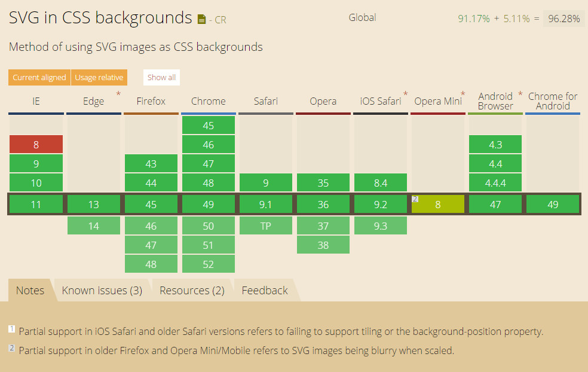Click the Chrome for Android 49 cell
The height and width of the screenshot is (372, 588).
pyautogui.click(x=553, y=204)
